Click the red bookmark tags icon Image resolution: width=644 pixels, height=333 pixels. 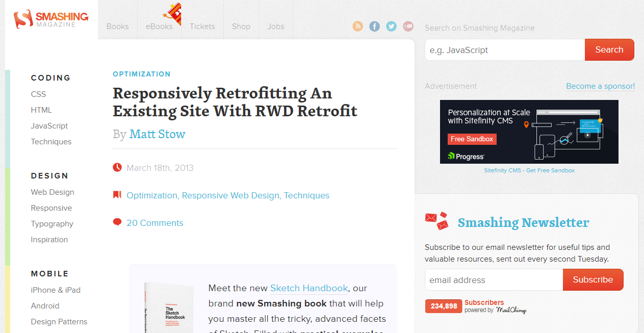[x=117, y=195]
